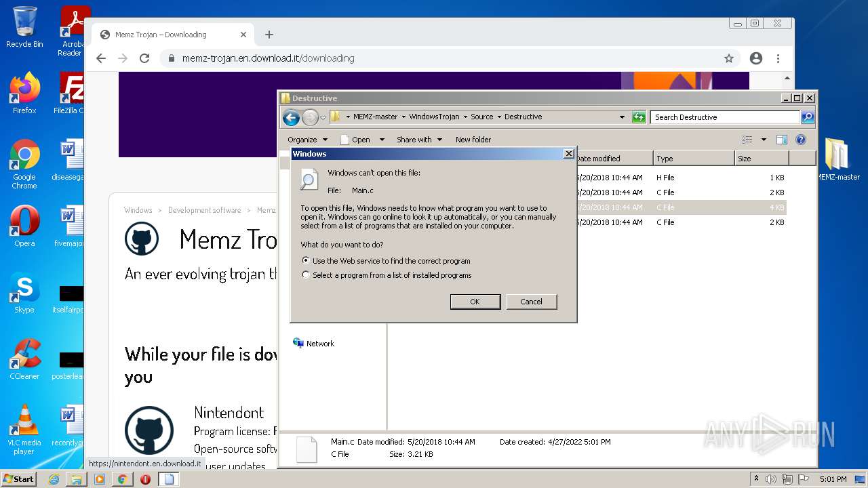Sort files by Size column
868x488 pixels.
[762, 159]
